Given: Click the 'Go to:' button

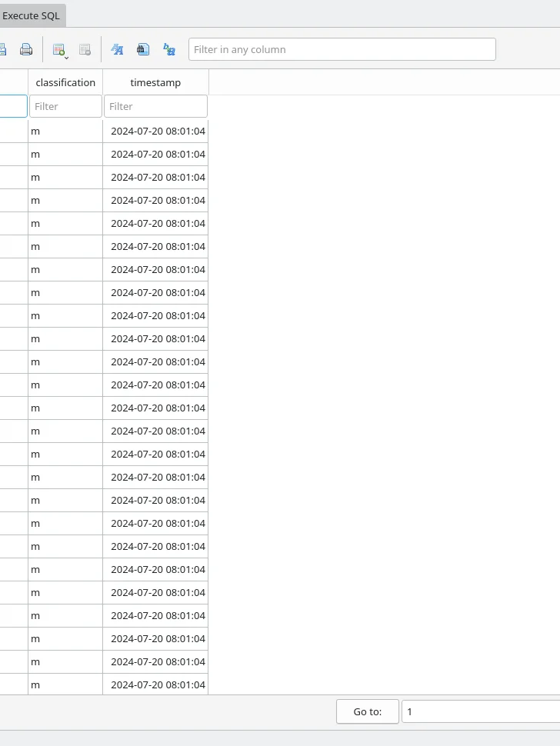Looking at the screenshot, I should pyautogui.click(x=367, y=711).
